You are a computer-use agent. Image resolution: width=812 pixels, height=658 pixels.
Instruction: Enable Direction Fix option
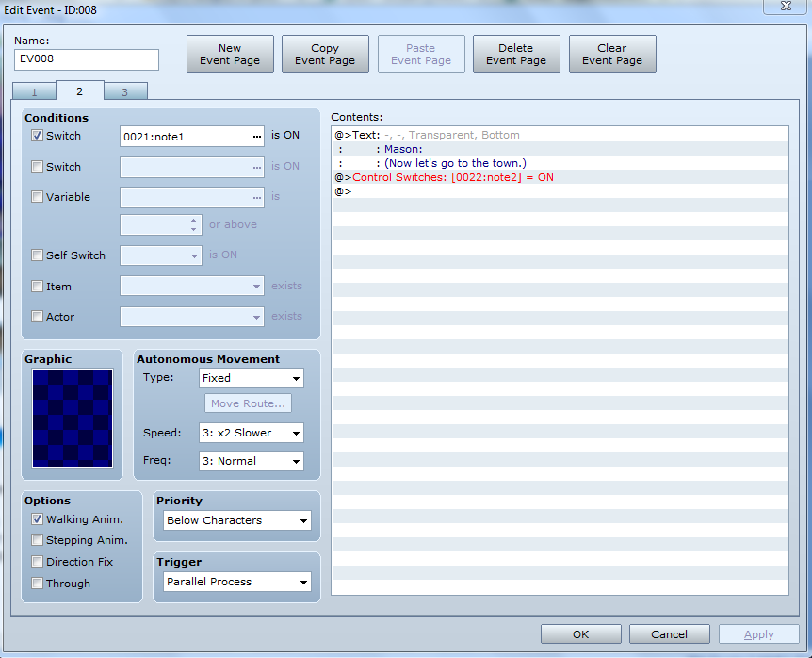[37, 562]
